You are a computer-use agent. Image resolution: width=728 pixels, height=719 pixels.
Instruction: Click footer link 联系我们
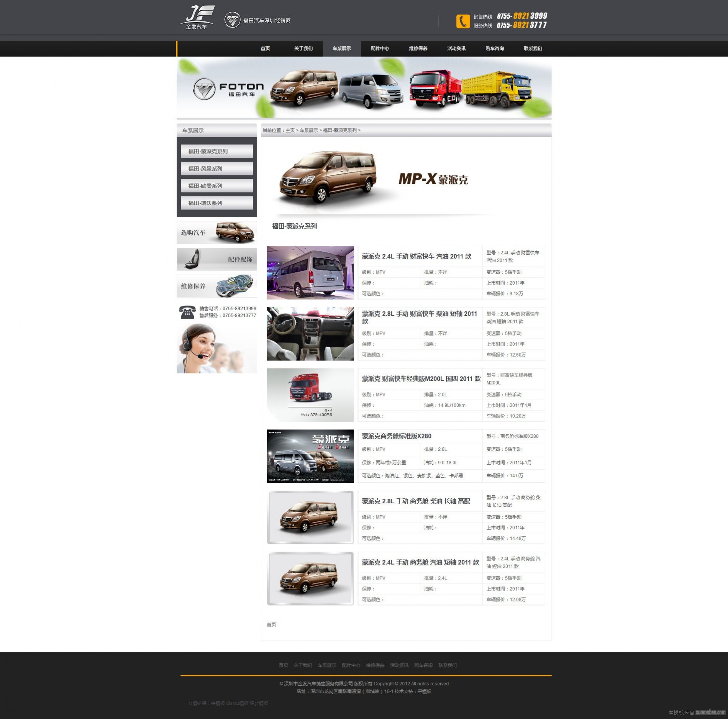point(448,665)
